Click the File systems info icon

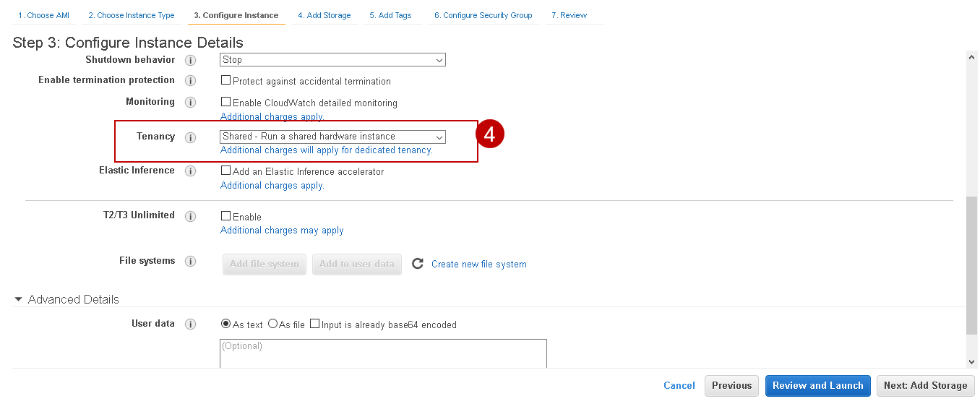[x=191, y=261]
